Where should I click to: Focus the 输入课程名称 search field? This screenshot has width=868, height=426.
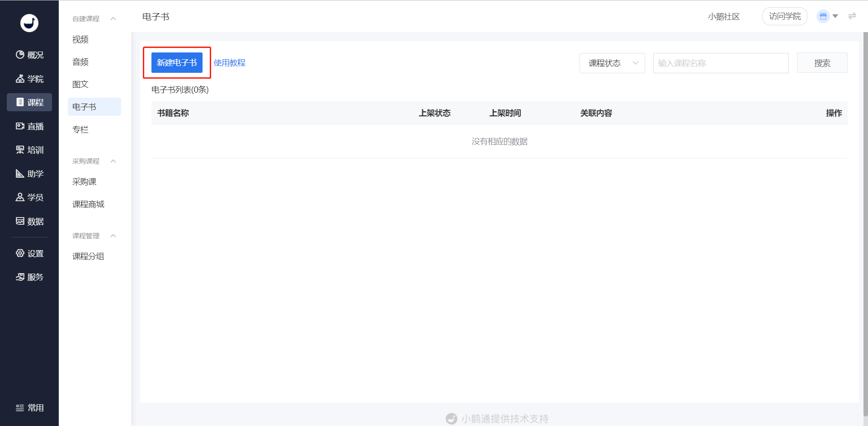pos(721,63)
